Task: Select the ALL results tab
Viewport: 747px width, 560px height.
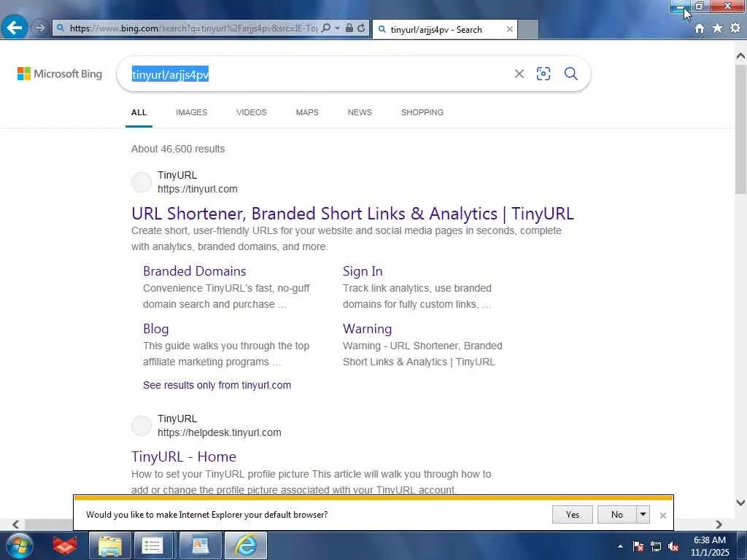Action: [x=139, y=112]
